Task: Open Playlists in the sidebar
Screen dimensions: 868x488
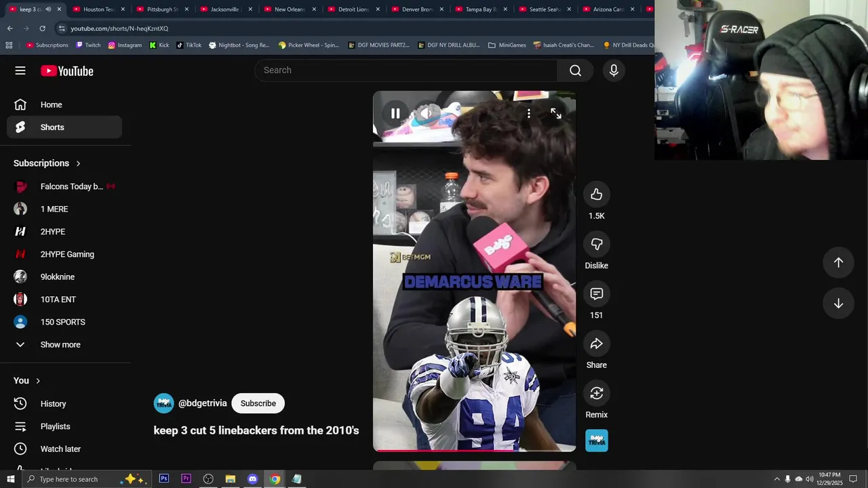Action: tap(64, 426)
